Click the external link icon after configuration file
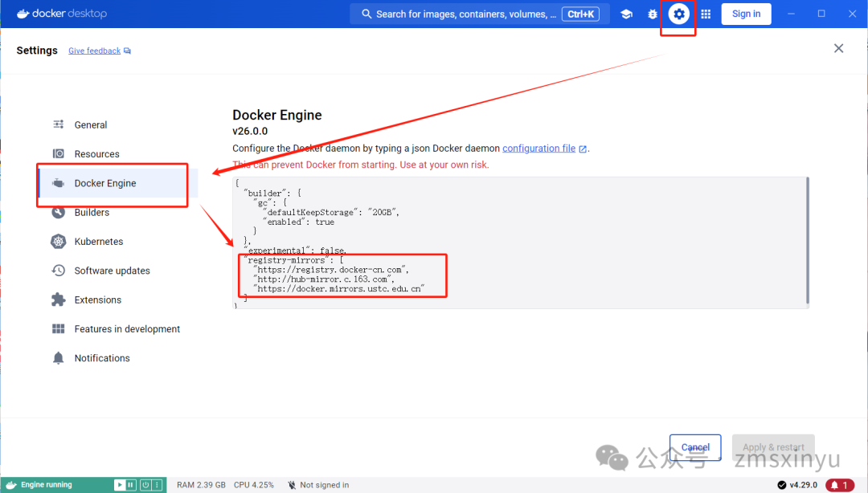868x493 pixels. click(583, 149)
